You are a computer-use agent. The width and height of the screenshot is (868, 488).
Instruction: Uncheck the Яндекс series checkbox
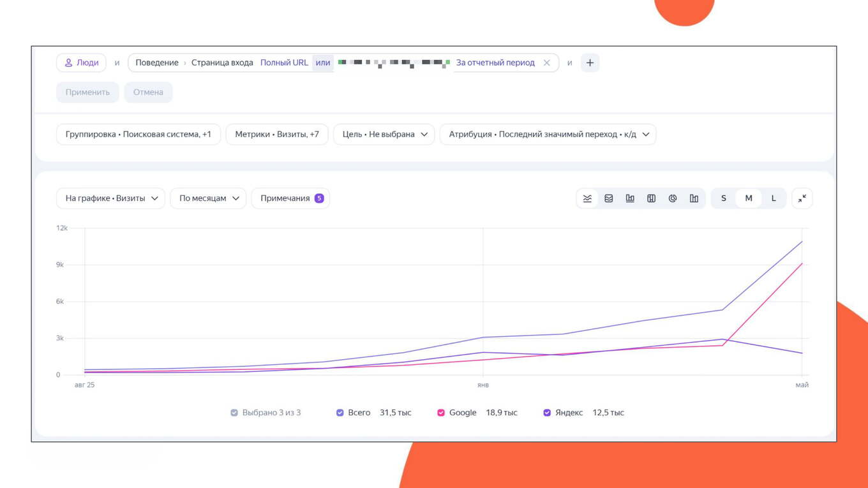click(547, 413)
